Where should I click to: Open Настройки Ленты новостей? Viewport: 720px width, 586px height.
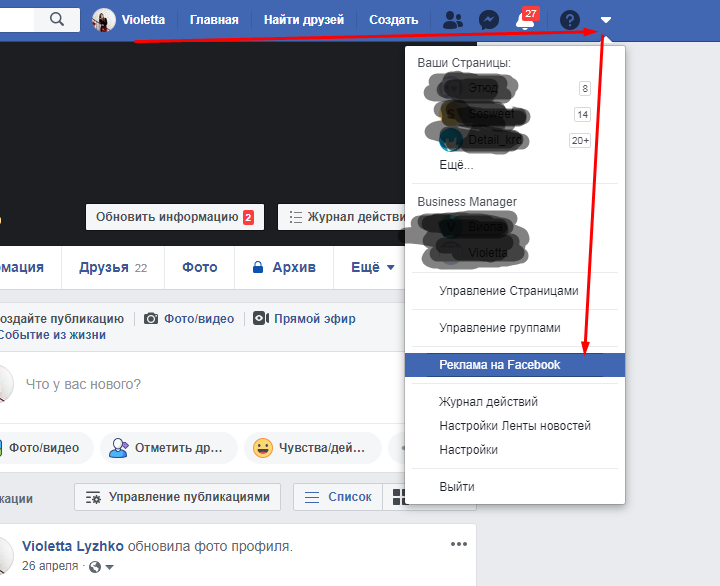[x=515, y=426]
